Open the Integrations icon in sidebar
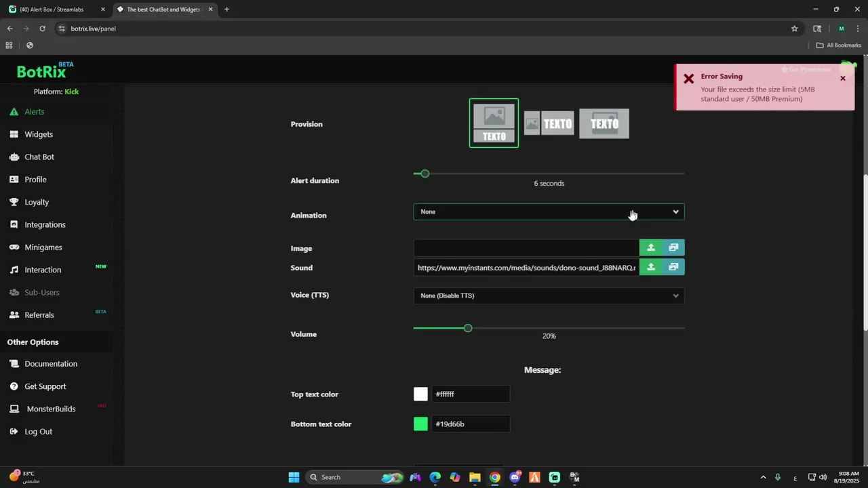 14,224
